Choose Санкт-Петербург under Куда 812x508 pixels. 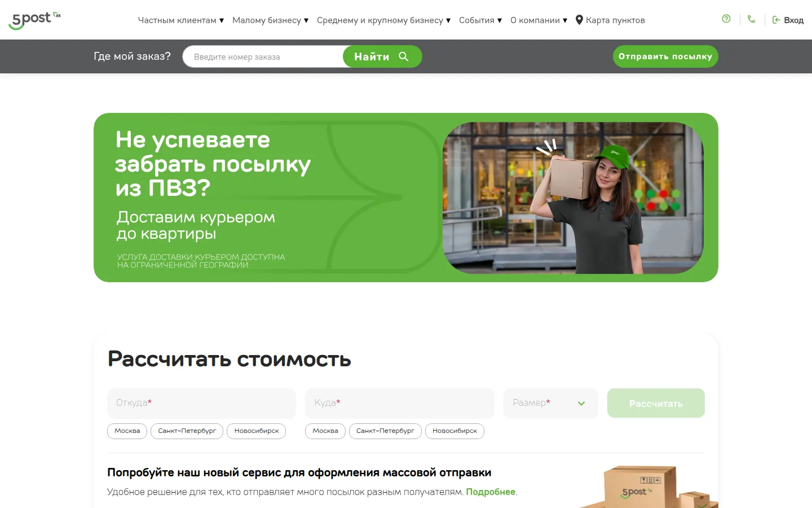pos(385,431)
